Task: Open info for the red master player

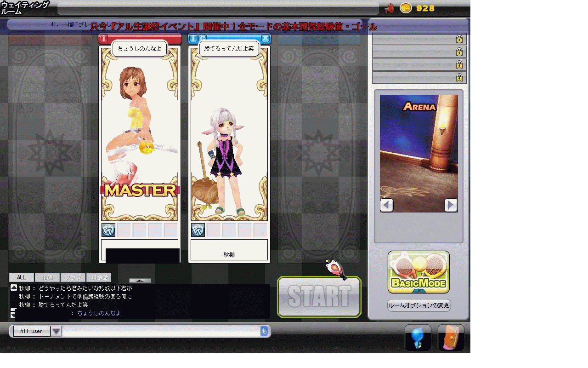Action: 104,39
